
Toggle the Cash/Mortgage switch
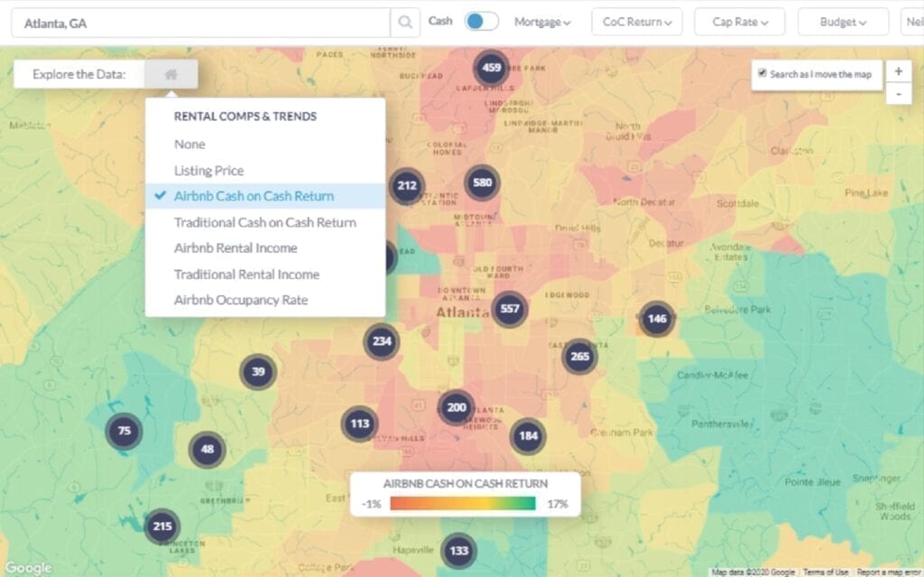click(481, 22)
